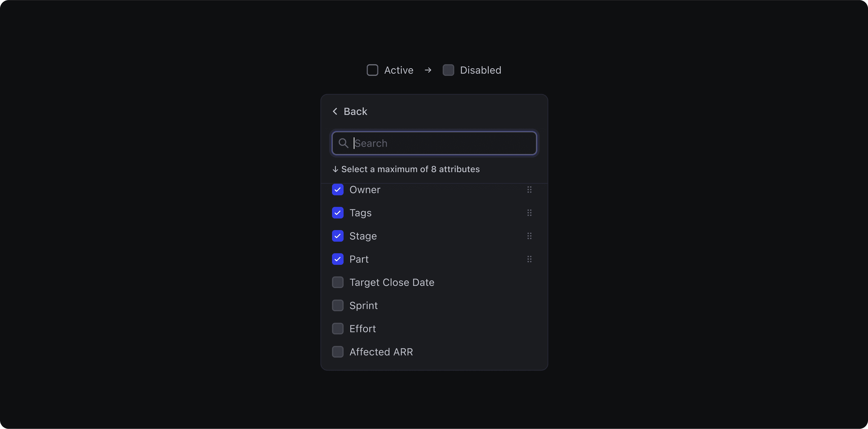Deselect the Part attribute checkbox

tap(338, 259)
